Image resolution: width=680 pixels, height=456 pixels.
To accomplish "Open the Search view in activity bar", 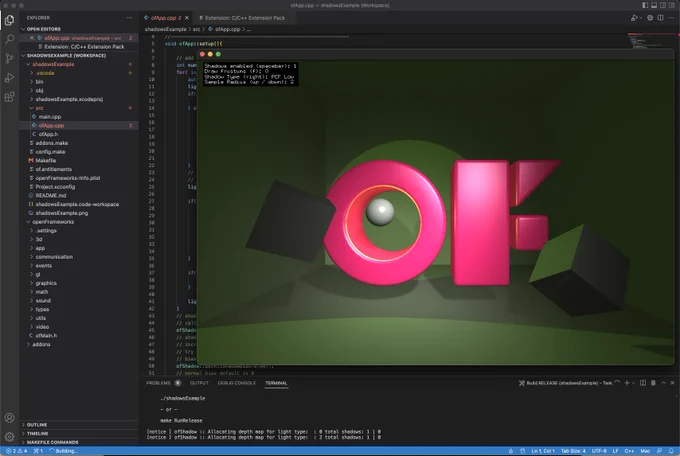I will [9, 39].
